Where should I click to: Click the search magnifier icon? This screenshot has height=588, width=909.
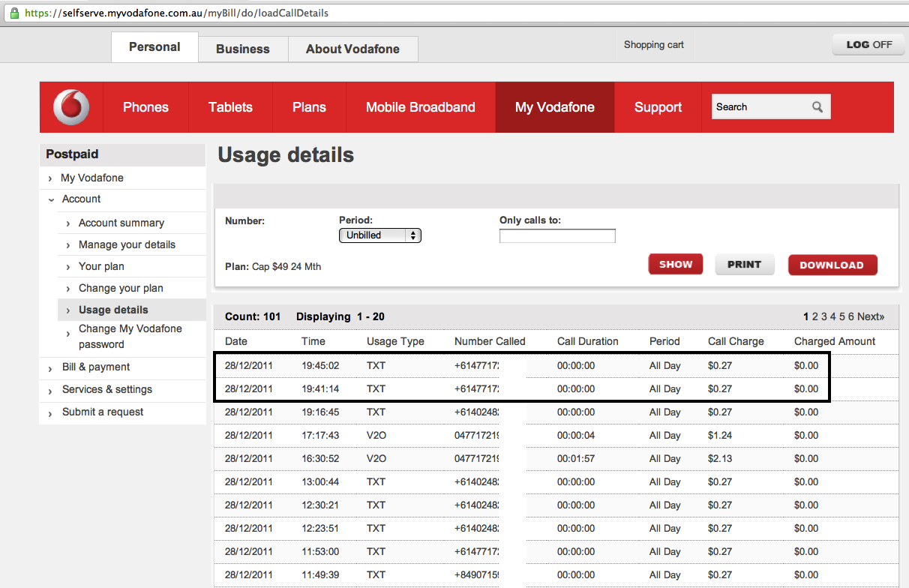pos(817,107)
